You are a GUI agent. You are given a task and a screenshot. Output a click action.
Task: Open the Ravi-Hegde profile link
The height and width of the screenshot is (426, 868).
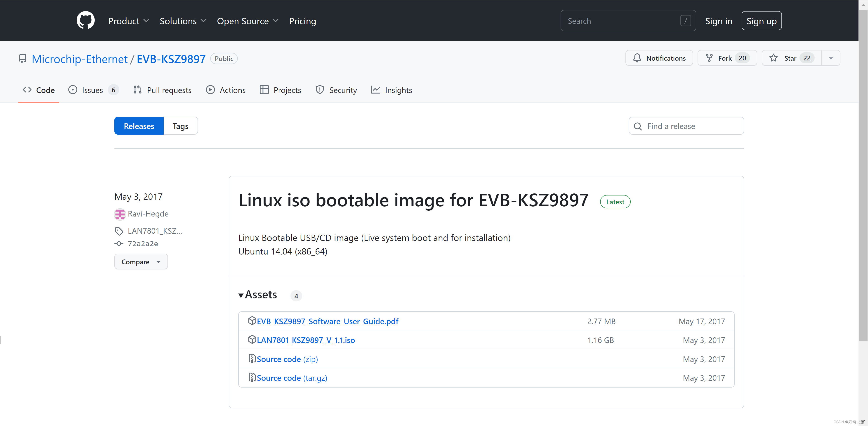[148, 214]
